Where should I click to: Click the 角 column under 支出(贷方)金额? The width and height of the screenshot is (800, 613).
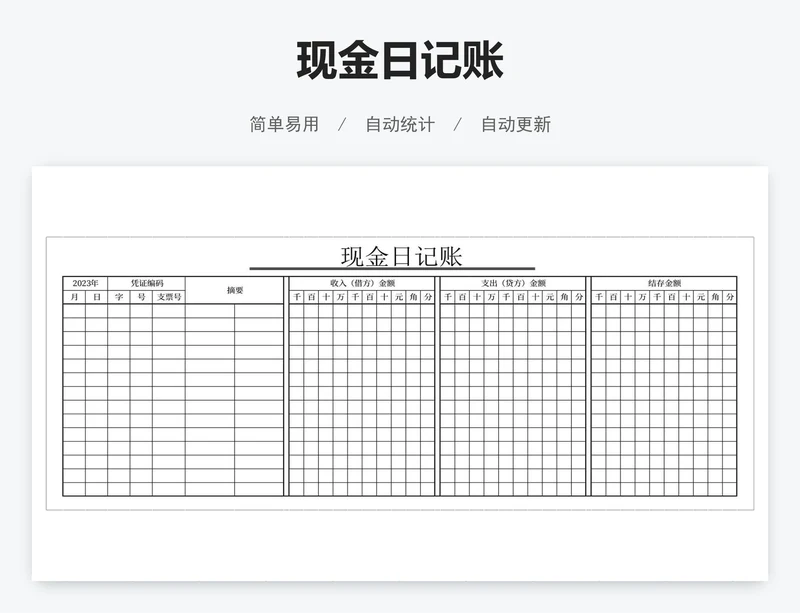point(564,297)
